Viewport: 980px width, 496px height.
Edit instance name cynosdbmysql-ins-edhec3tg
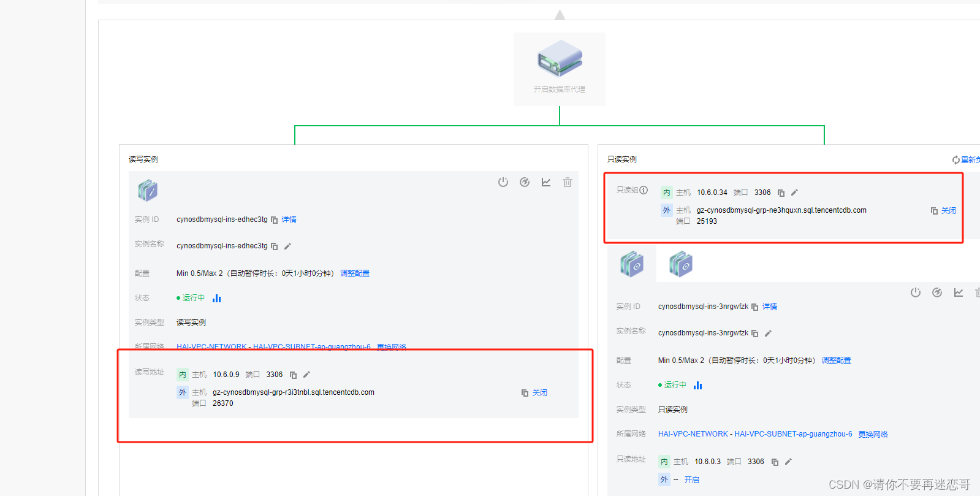click(287, 246)
